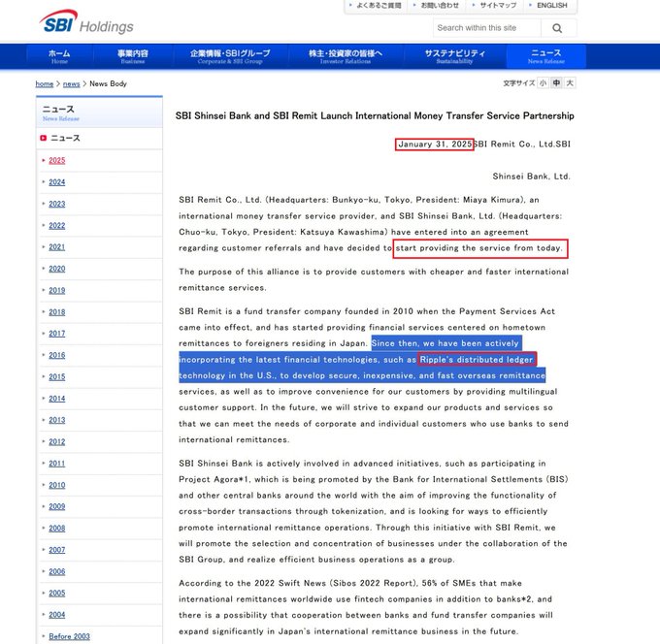Open the 2008 news archive
This screenshot has height=644, width=660.
point(57,528)
